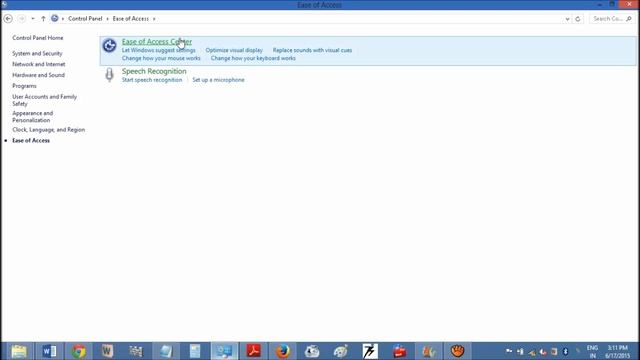Open the running figure app in taskbar
Viewport: 640px width, 360px height.
(370, 351)
